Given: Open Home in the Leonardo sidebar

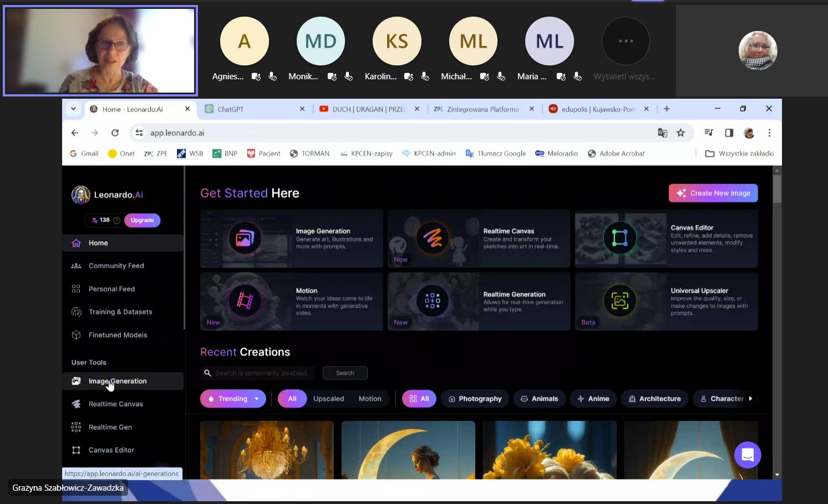Looking at the screenshot, I should coord(123,243).
